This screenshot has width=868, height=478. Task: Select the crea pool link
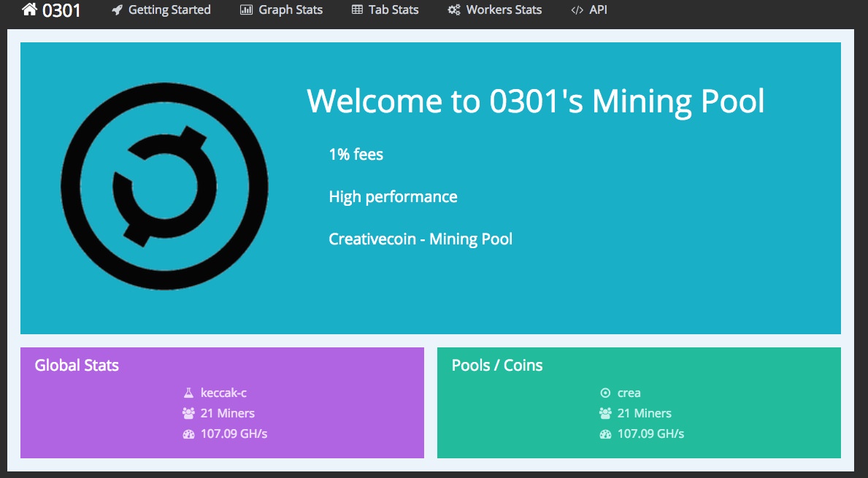click(629, 393)
